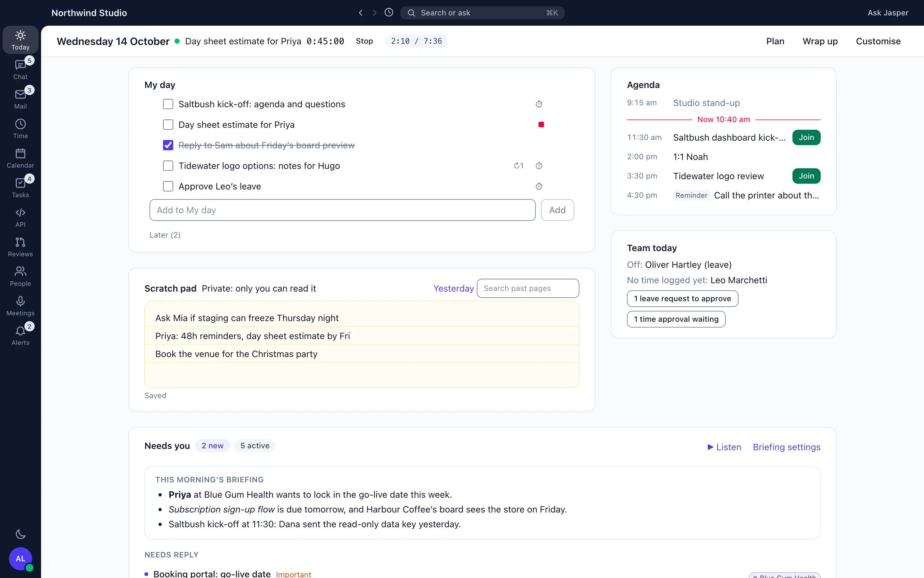Viewport: 924px width, 578px height.
Task: Stop timer on Day sheet estimate task row
Action: click(x=541, y=125)
